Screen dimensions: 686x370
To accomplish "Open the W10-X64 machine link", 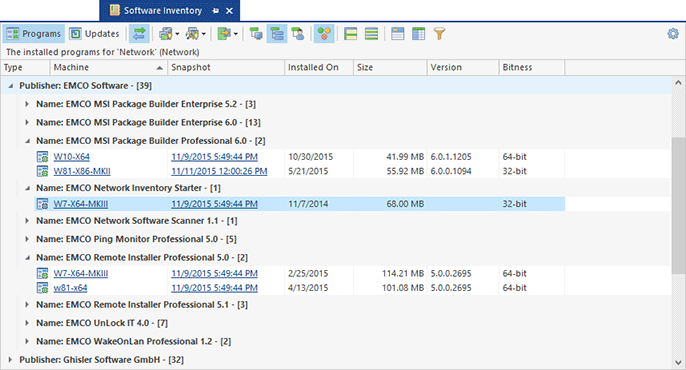I will pyautogui.click(x=71, y=157).
